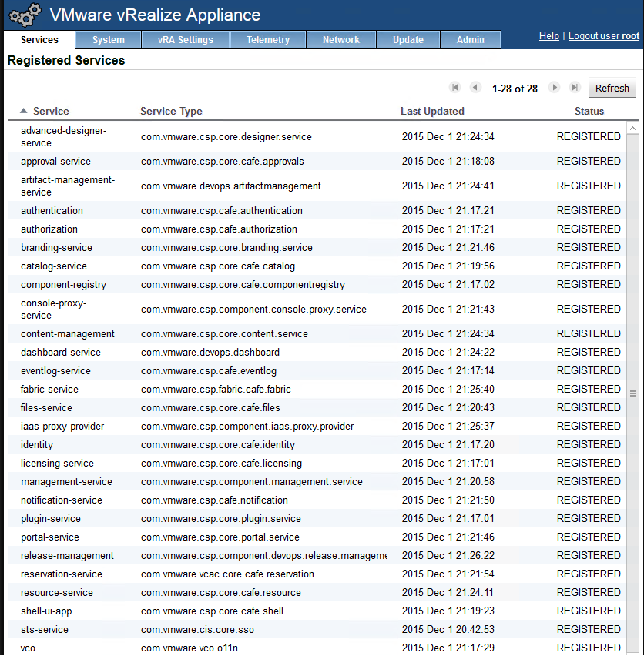This screenshot has width=644, height=656.
Task: Click com.vmware.vcac.core.cafe.reservation service type
Action: tap(227, 574)
